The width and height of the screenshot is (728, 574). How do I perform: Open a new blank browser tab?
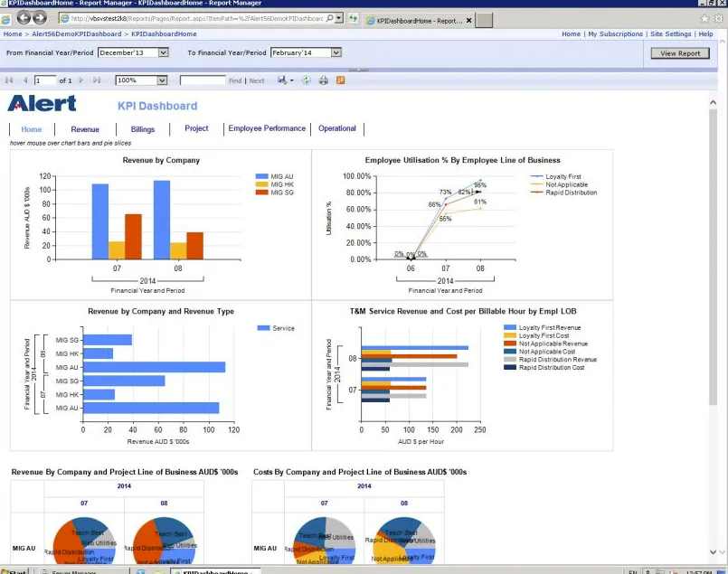[x=484, y=21]
